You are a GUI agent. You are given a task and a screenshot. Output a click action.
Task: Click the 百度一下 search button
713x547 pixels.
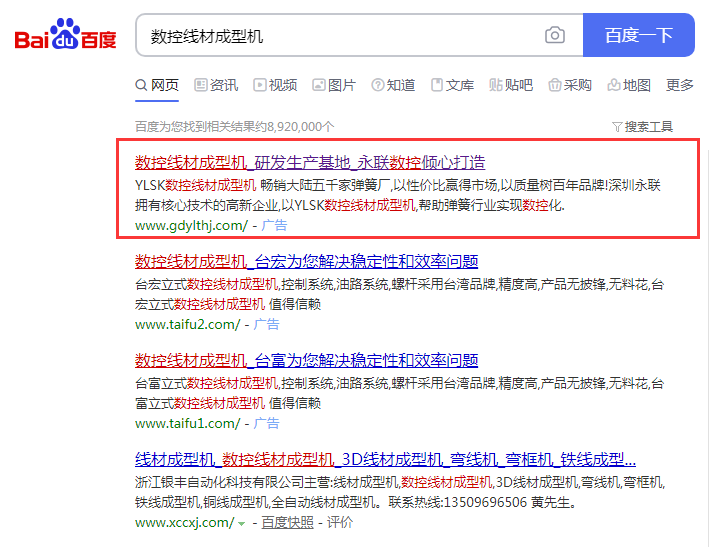point(638,36)
